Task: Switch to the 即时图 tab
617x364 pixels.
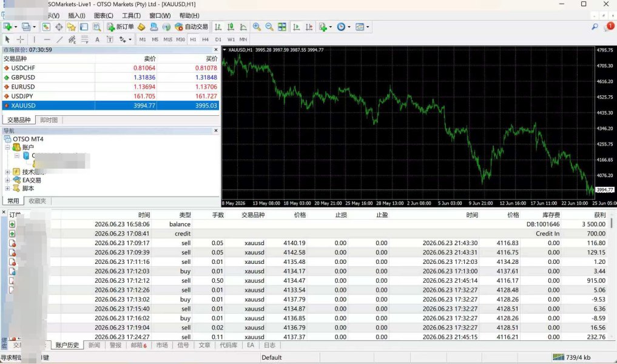Action: 49,120
